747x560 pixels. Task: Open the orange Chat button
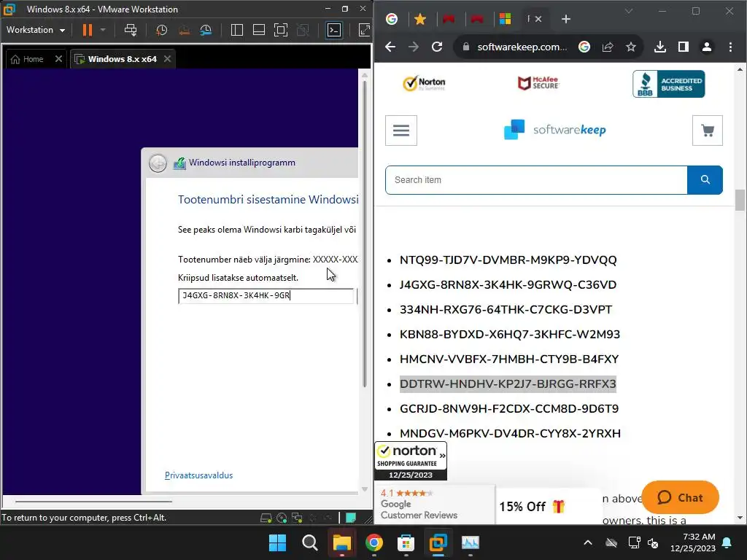point(681,497)
